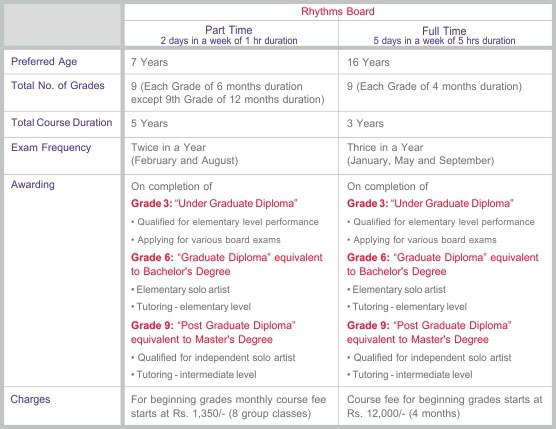Click the Total Course Duration label

pyautogui.click(x=62, y=122)
